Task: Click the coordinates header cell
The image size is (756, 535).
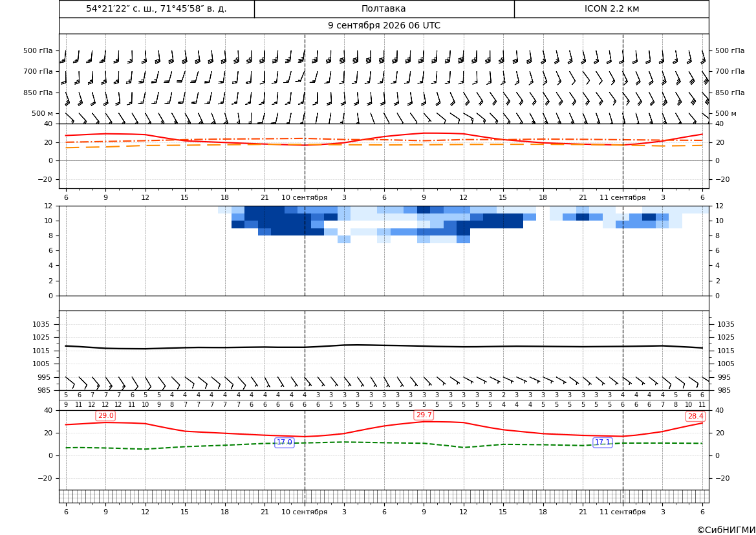Action: (x=157, y=8)
